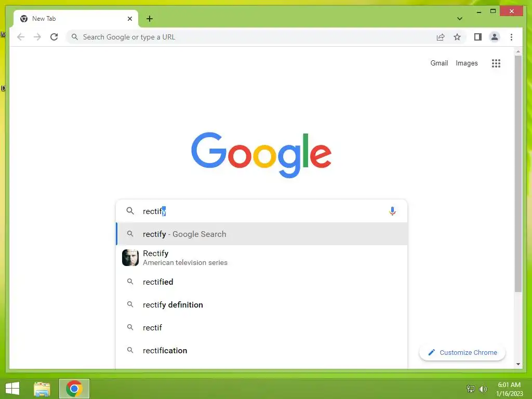This screenshot has width=532, height=399.
Task: Click the Google search input containing rectify
Action: (261, 211)
